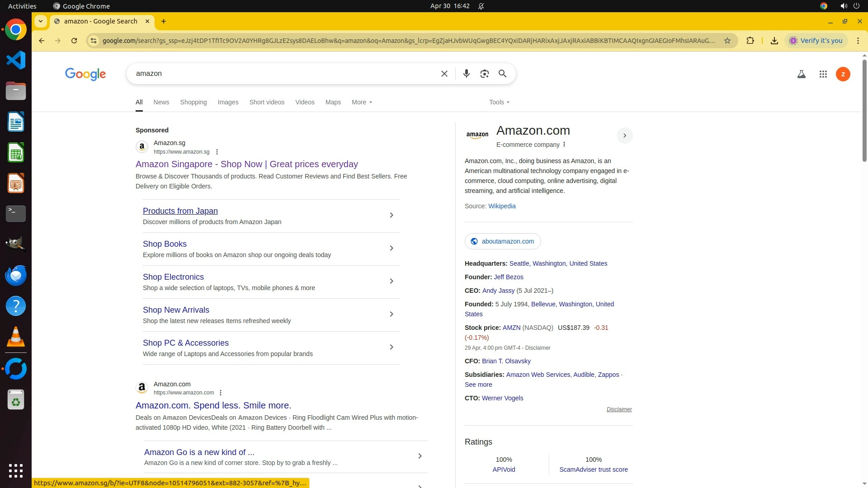Click the voice search microphone icon
The height and width of the screenshot is (488, 868).
(466, 74)
